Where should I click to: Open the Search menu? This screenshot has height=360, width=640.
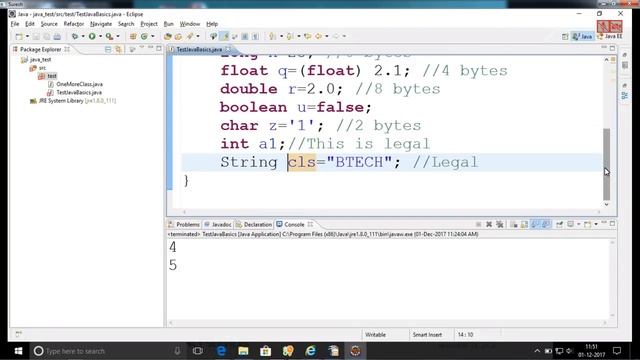(x=126, y=24)
